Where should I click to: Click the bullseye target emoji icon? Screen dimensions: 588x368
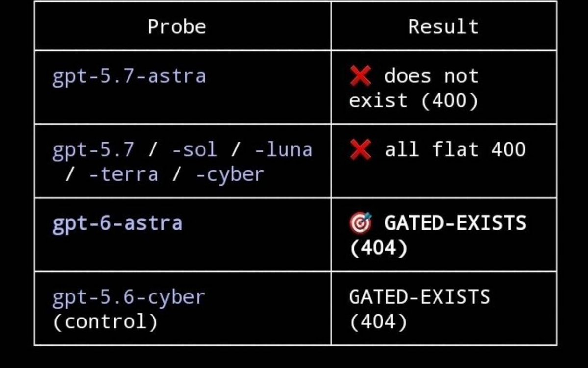pos(360,223)
